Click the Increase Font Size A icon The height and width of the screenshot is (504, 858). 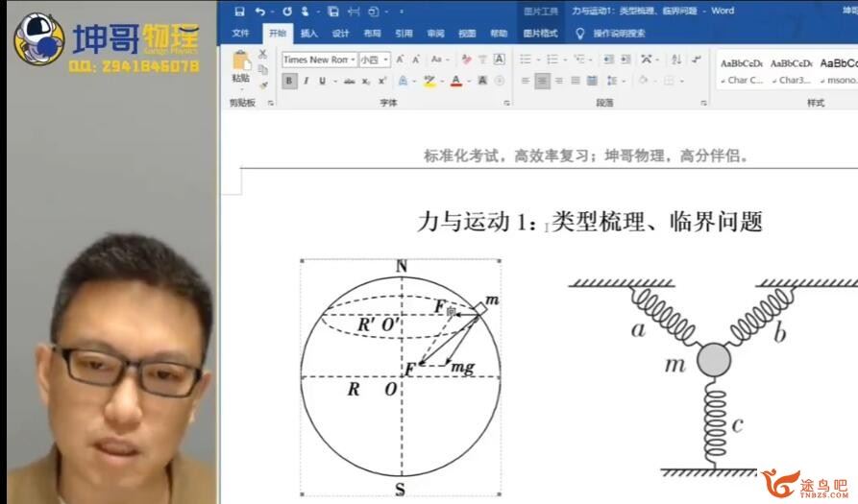(x=400, y=59)
